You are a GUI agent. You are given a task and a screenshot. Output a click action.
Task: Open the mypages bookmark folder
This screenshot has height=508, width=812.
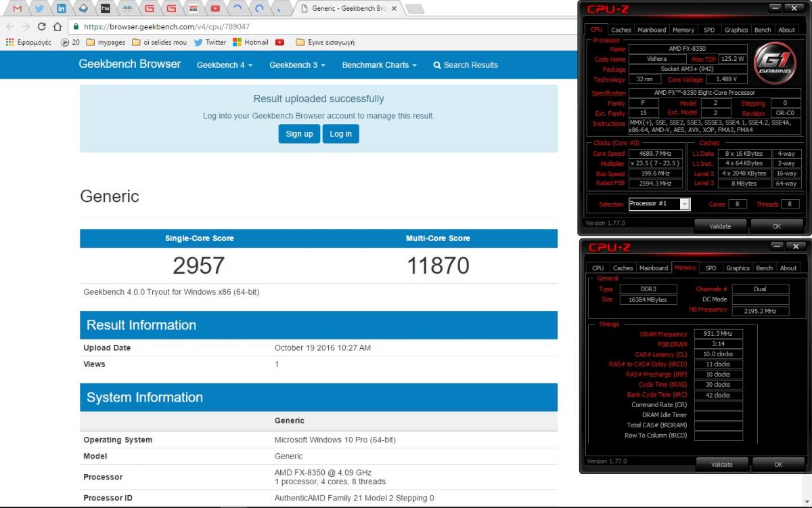pyautogui.click(x=106, y=42)
